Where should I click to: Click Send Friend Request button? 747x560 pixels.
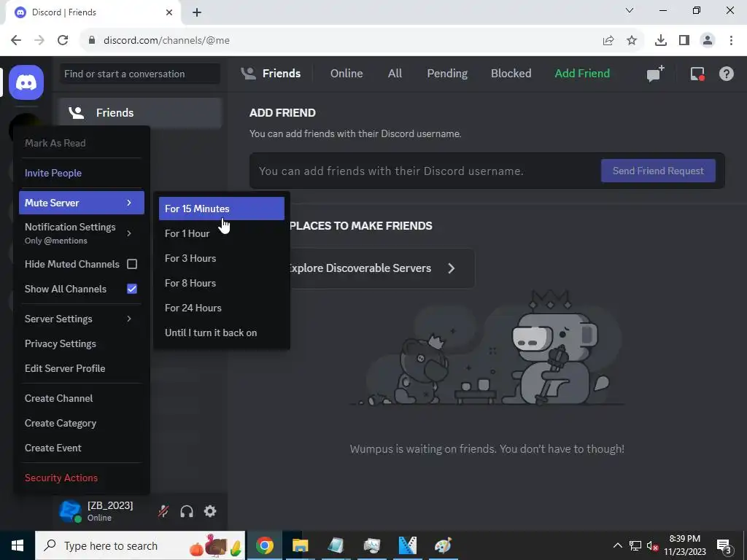click(x=658, y=171)
